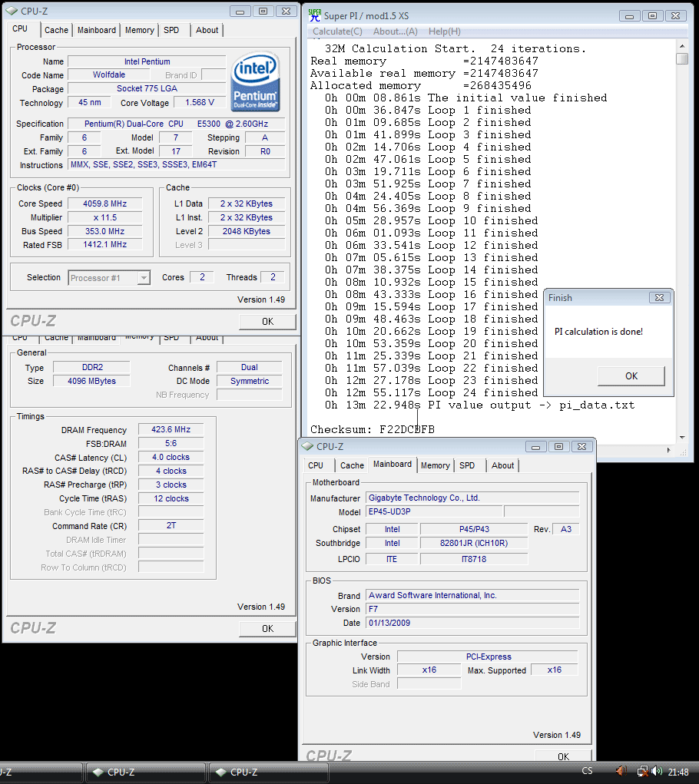Click the CAS# Latency value 4.0 clocks
The height and width of the screenshot is (784, 699).
point(171,457)
